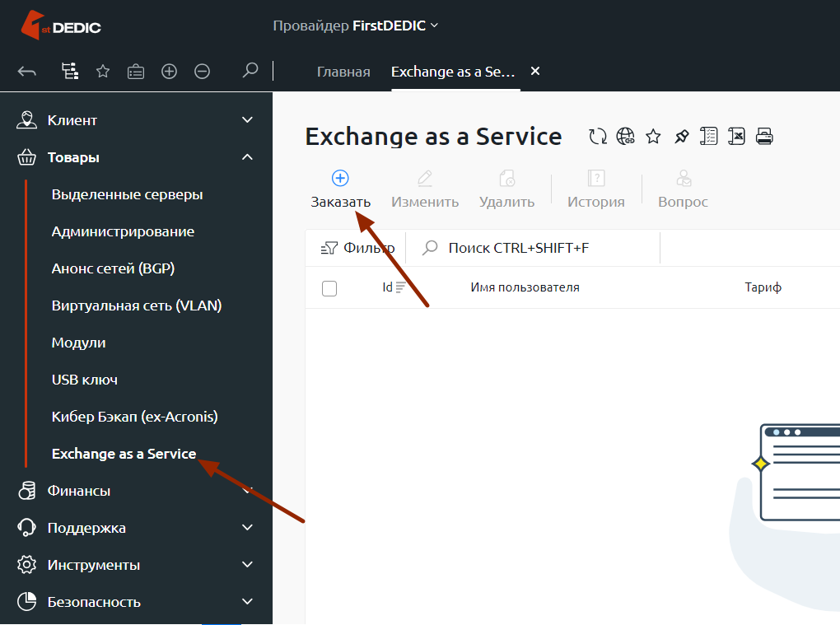Open Администрирование menu item
The height and width of the screenshot is (625, 840).
coord(123,232)
